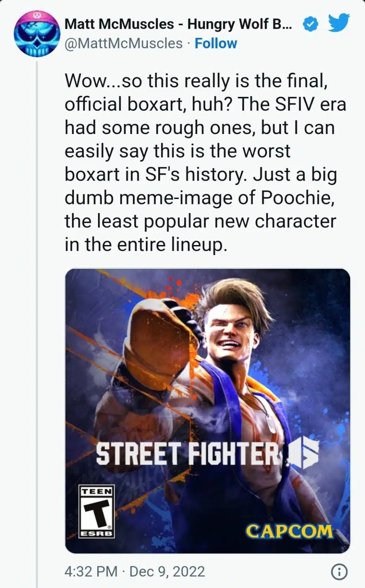
Task: Click the yellow Capcom logo
Action: 289,531
